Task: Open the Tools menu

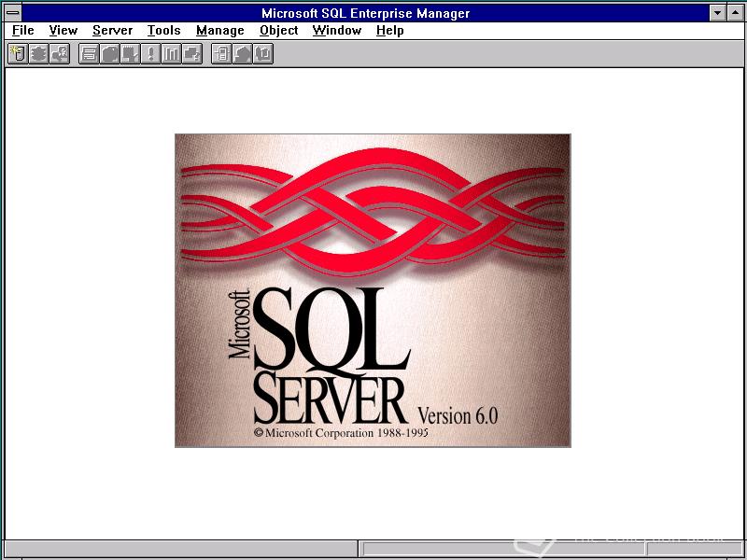Action: click(164, 31)
